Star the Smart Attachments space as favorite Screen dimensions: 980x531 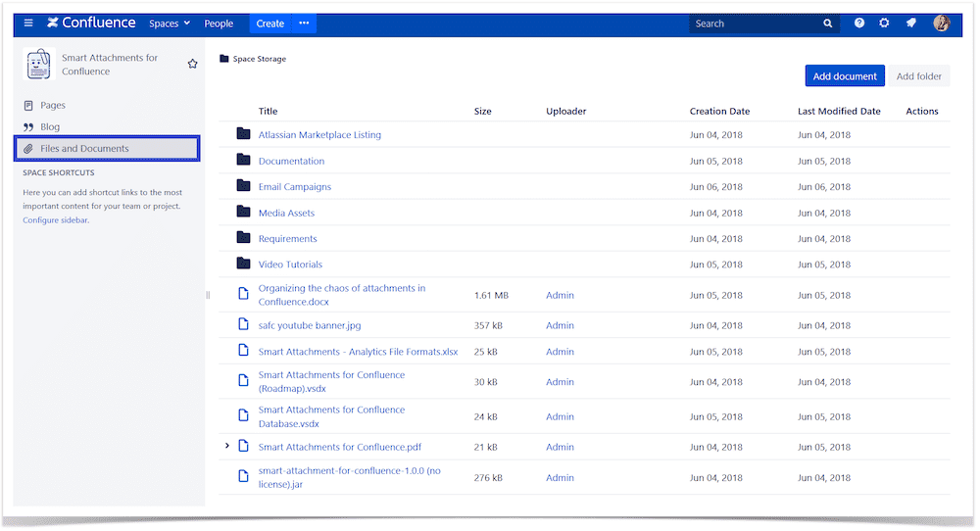(x=192, y=64)
